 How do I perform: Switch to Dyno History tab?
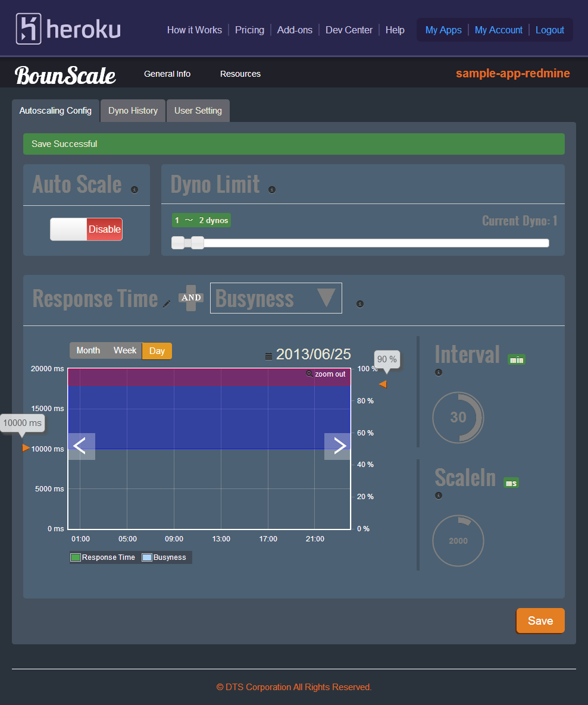(133, 111)
